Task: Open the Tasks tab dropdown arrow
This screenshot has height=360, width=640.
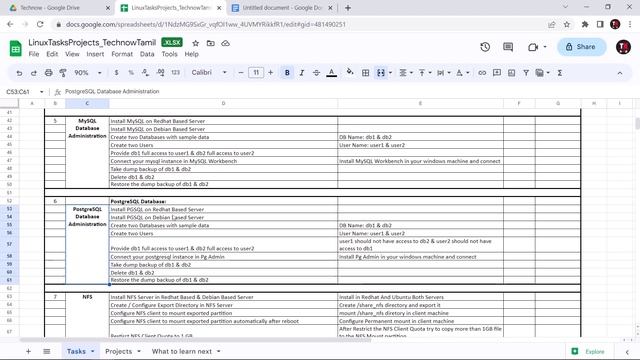Action: point(93,351)
